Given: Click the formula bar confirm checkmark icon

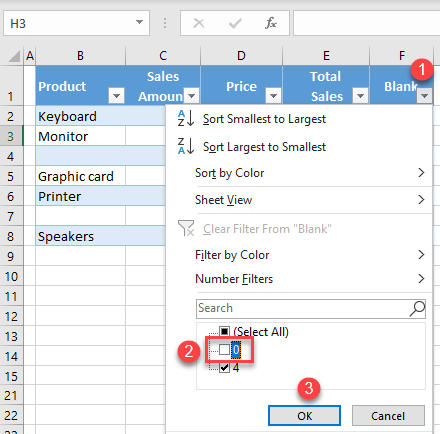Looking at the screenshot, I should pyautogui.click(x=235, y=23).
